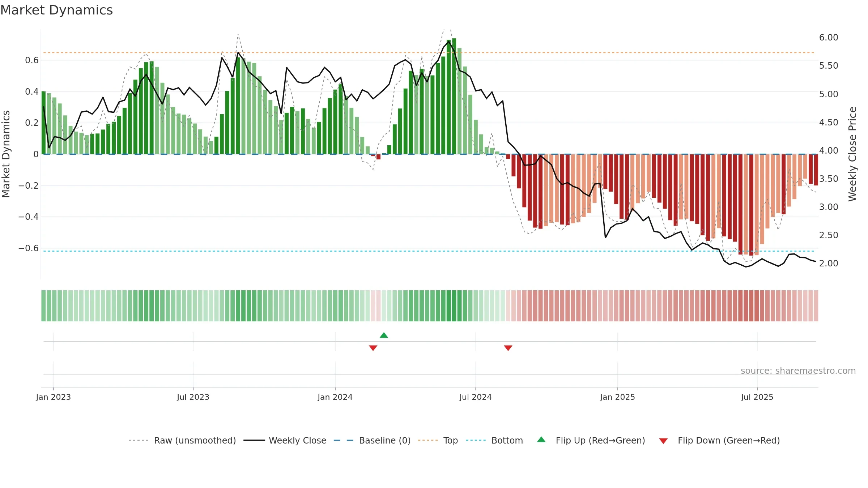Viewport: 868px width, 488px height.
Task: Click the 6.00 price axis tick
Action: 829,37
